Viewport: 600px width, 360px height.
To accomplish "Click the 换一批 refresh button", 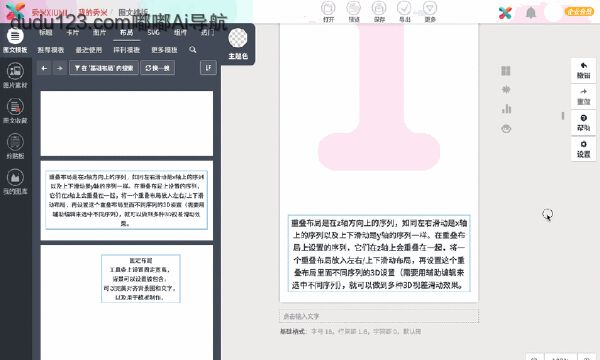I will point(158,68).
